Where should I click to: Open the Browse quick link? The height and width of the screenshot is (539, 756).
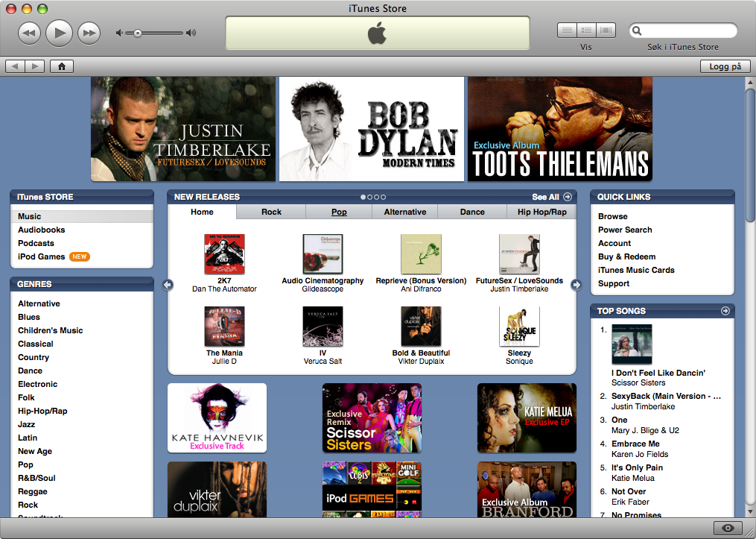(613, 217)
